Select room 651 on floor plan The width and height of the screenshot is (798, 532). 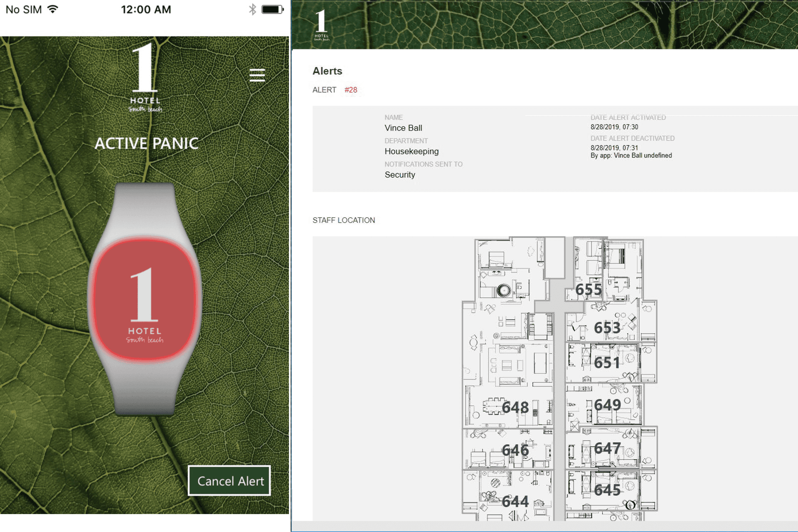pyautogui.click(x=607, y=363)
